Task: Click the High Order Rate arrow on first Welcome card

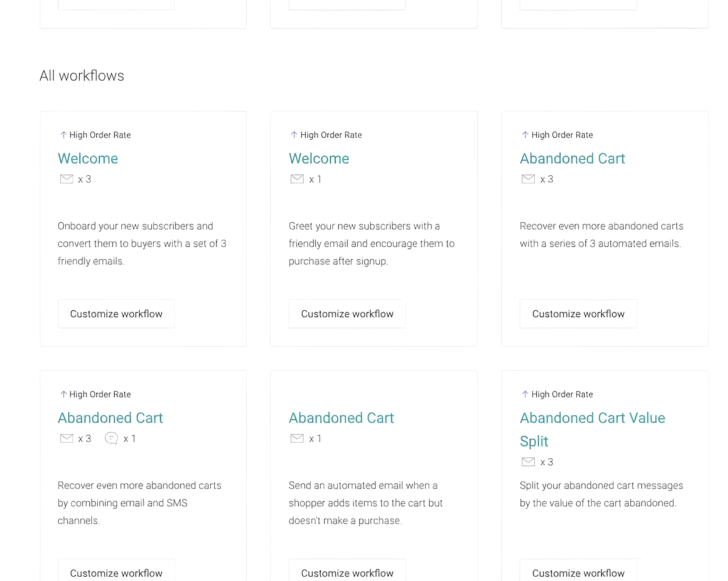Action: click(64, 135)
